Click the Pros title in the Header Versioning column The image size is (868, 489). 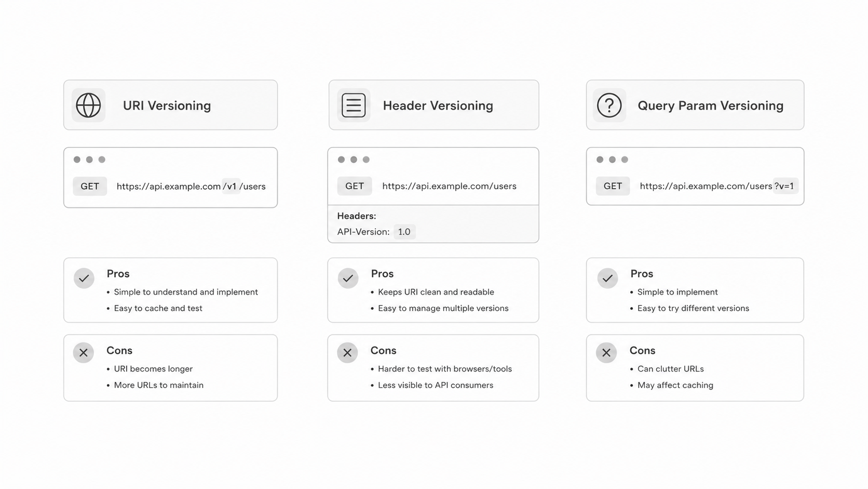[382, 274]
